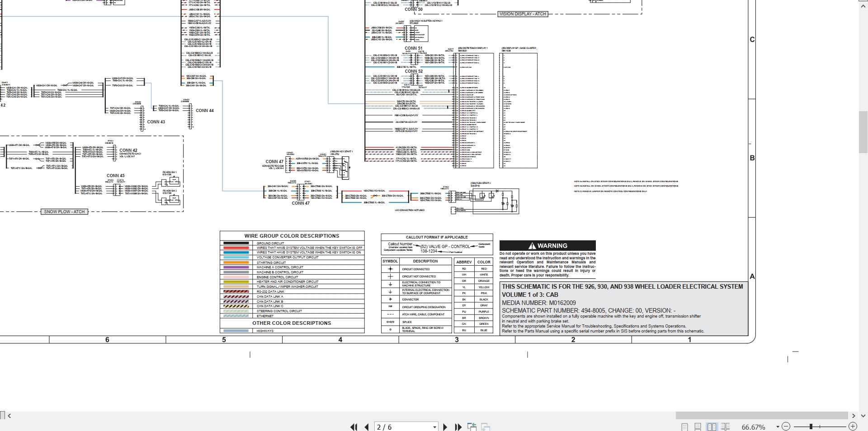Click the 66.67% zoom value
Image resolution: width=868 pixels, height=431 pixels.
pyautogui.click(x=753, y=427)
